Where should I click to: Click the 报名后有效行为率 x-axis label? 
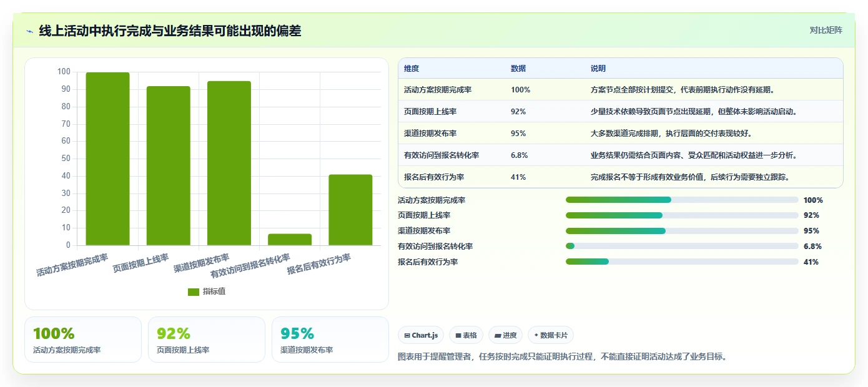(318, 265)
